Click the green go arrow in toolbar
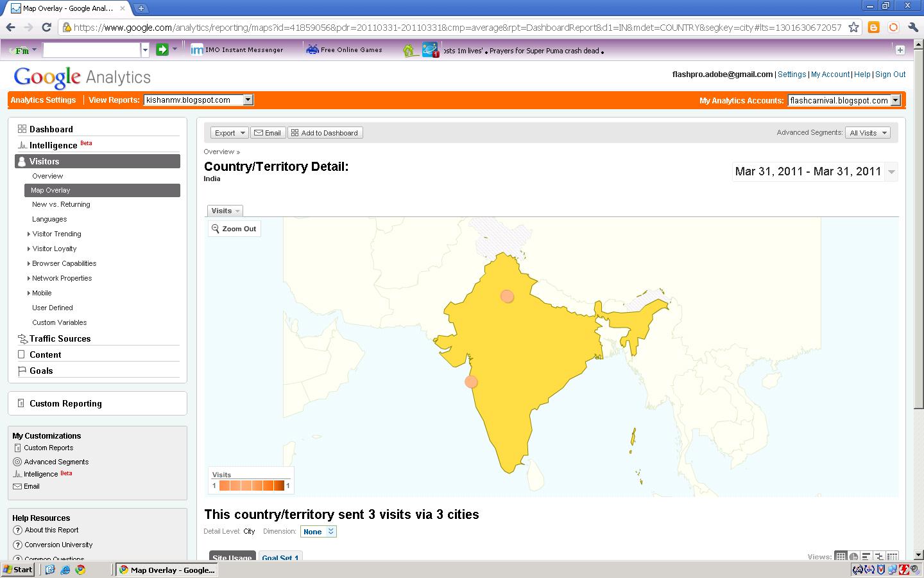This screenshot has width=924, height=578. point(162,49)
